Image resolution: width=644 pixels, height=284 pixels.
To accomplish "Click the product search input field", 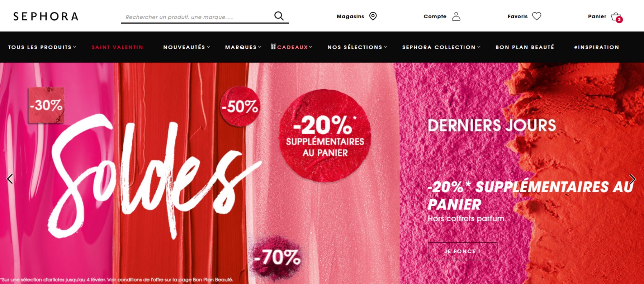I will pos(197,17).
